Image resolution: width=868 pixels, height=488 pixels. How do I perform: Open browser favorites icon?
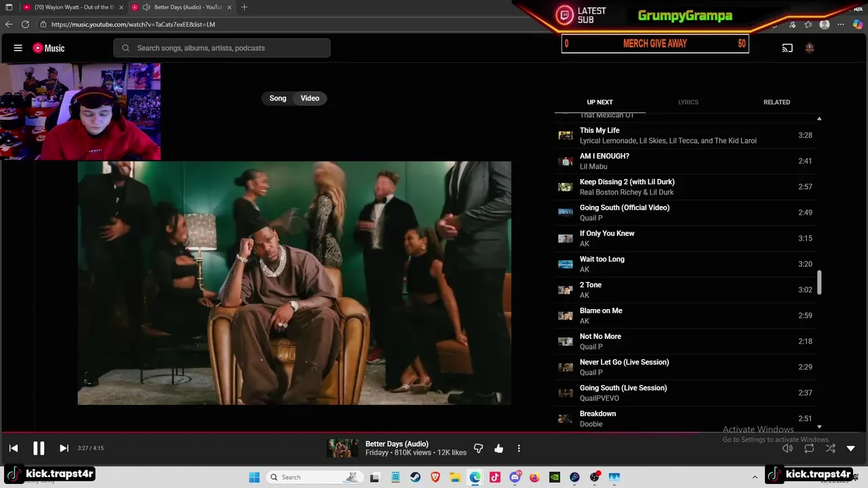click(808, 24)
